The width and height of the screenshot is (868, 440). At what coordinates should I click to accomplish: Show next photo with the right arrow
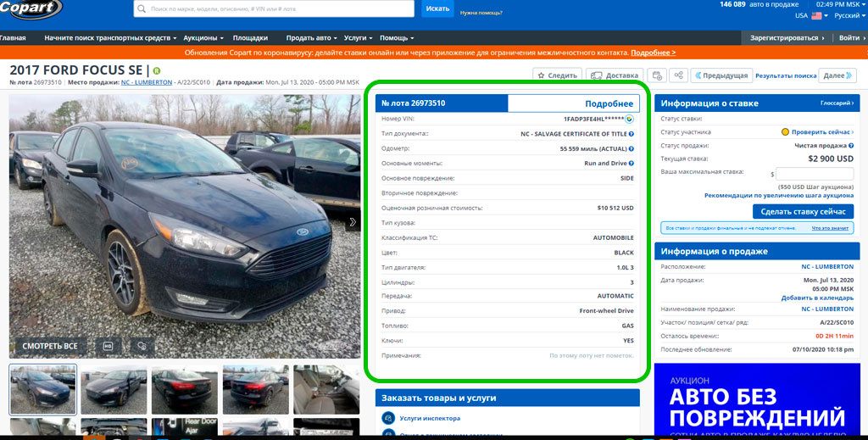click(x=352, y=222)
